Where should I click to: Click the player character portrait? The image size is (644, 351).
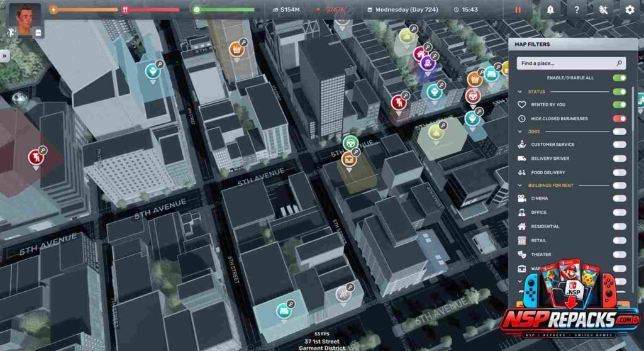tap(25, 19)
